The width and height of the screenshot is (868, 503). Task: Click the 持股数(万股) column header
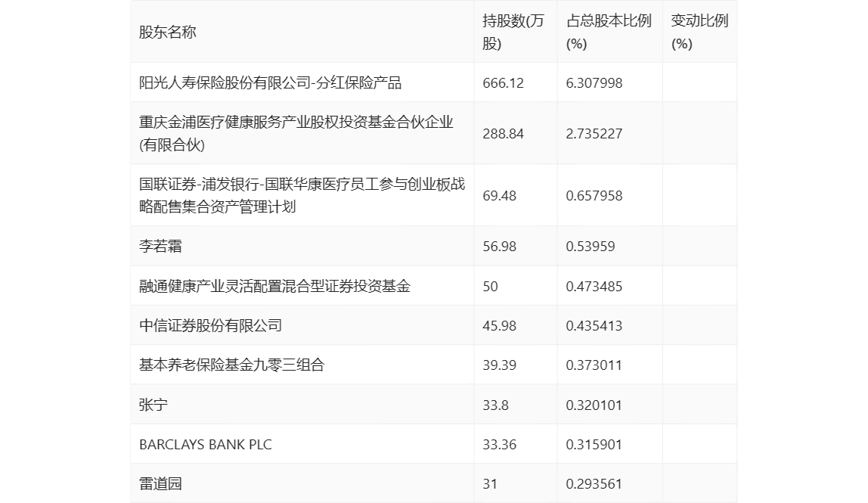513,32
